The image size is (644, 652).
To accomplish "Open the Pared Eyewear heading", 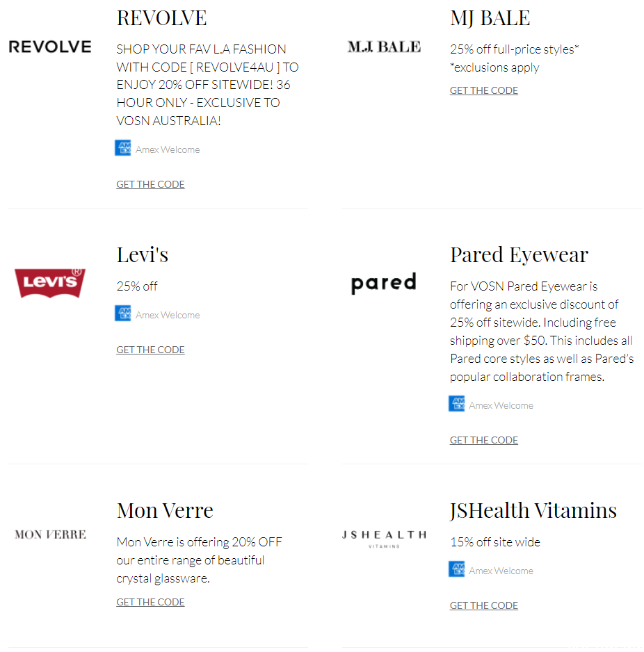I will [519, 255].
